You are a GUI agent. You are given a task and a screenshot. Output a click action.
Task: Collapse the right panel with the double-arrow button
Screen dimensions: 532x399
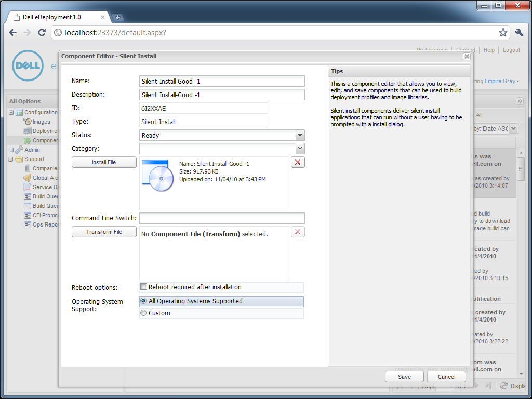coord(520,101)
